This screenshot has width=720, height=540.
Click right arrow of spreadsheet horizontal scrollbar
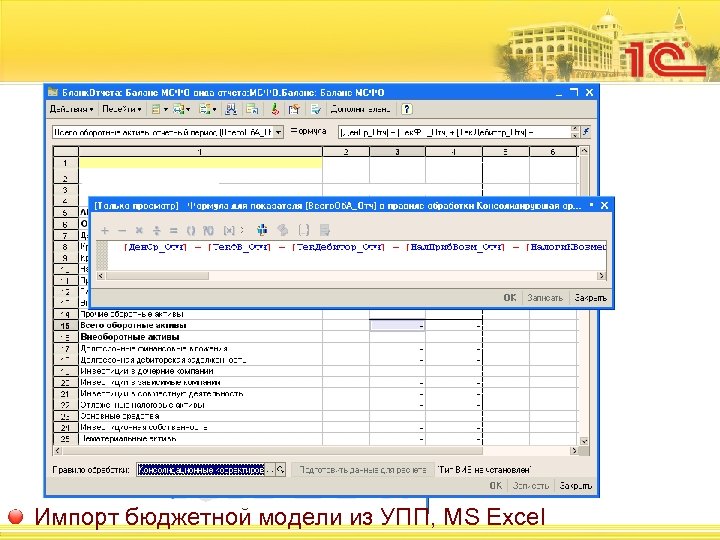point(574,451)
